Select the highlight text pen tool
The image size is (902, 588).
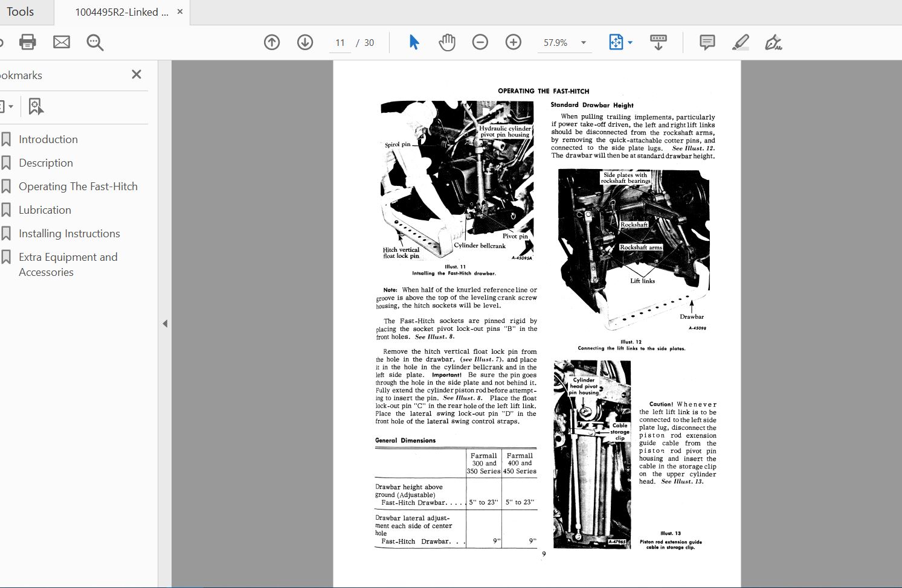point(740,42)
